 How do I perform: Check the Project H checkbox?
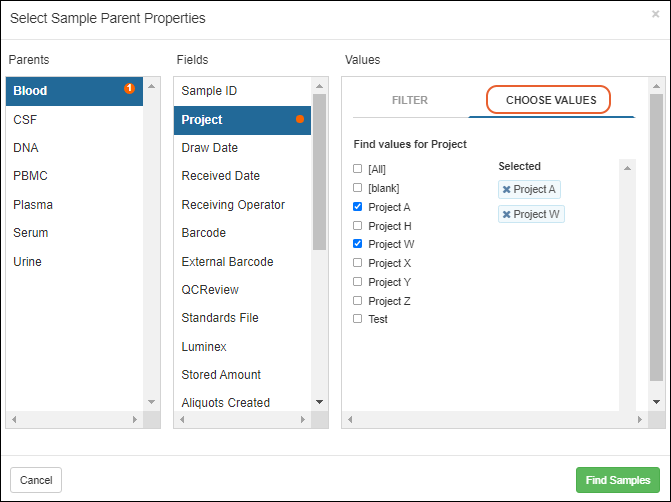click(358, 226)
